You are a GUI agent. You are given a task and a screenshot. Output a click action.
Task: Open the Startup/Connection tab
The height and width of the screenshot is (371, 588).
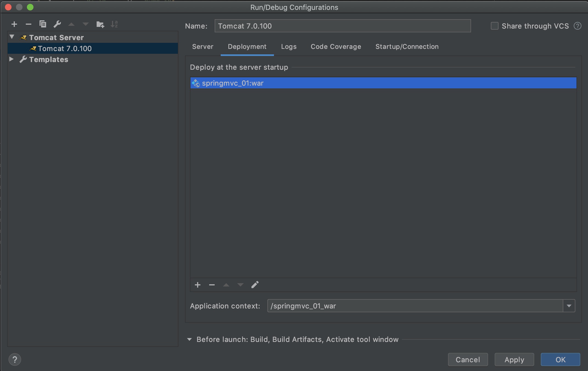click(407, 47)
